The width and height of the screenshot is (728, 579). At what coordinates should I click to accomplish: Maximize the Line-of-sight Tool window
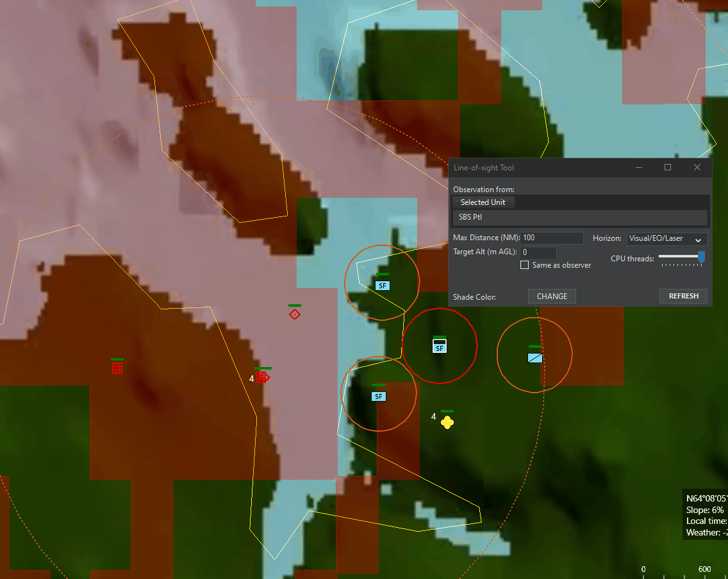tap(668, 167)
